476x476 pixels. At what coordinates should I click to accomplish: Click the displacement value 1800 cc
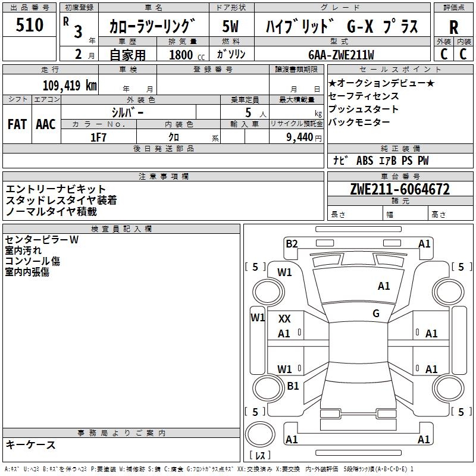click(x=187, y=55)
